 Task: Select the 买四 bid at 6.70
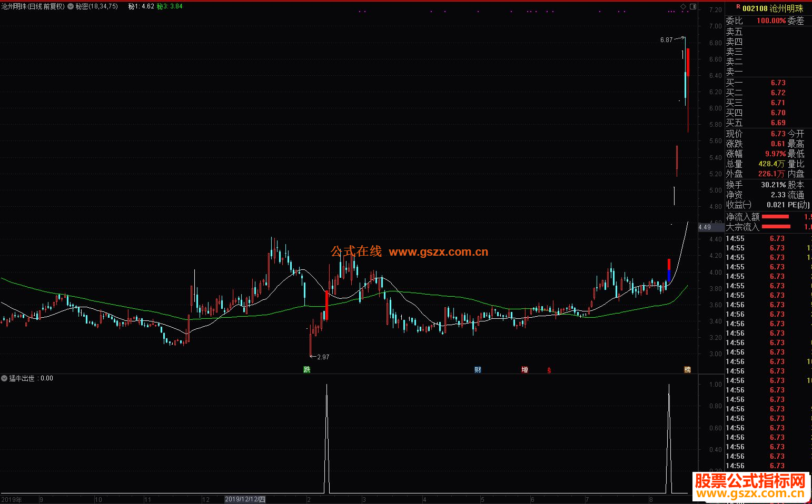tap(768, 113)
